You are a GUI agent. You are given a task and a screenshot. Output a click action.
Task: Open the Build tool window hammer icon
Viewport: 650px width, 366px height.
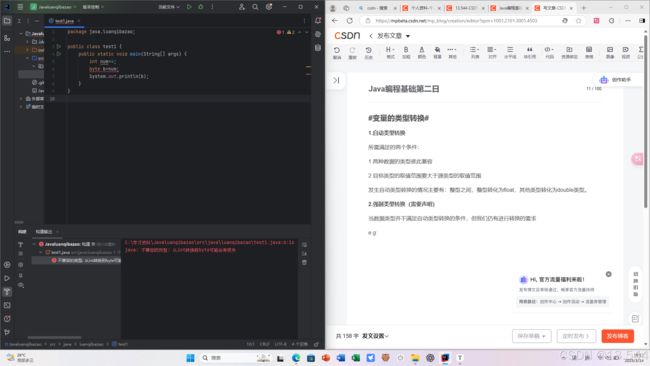7,292
